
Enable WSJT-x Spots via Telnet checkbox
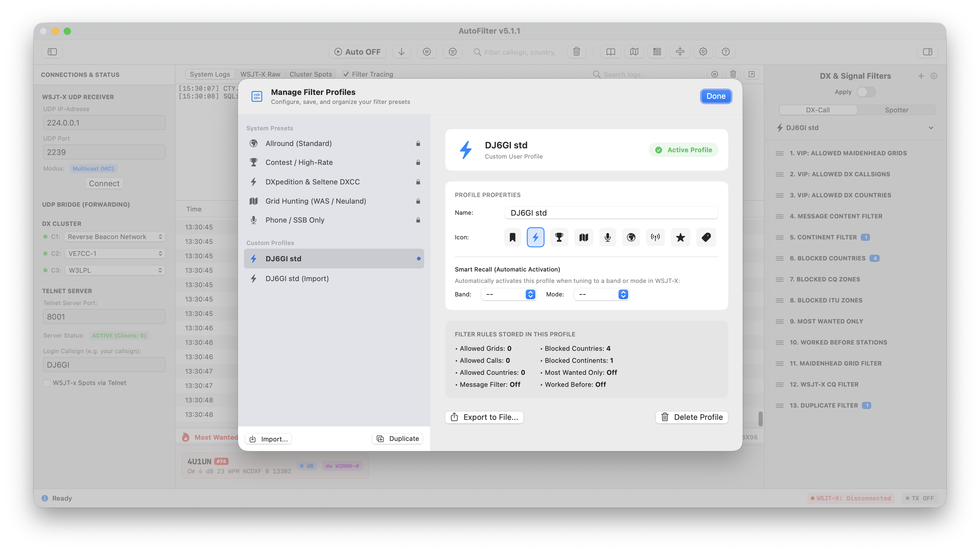point(47,383)
